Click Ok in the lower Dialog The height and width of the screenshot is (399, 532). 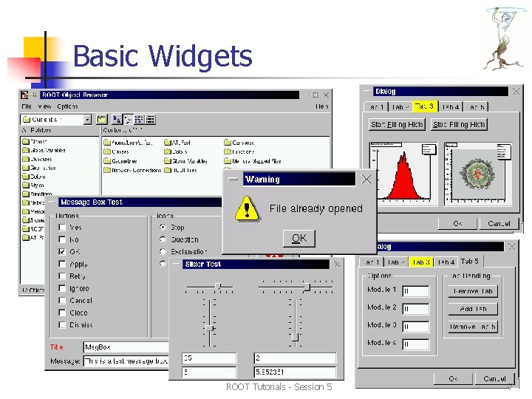click(453, 378)
